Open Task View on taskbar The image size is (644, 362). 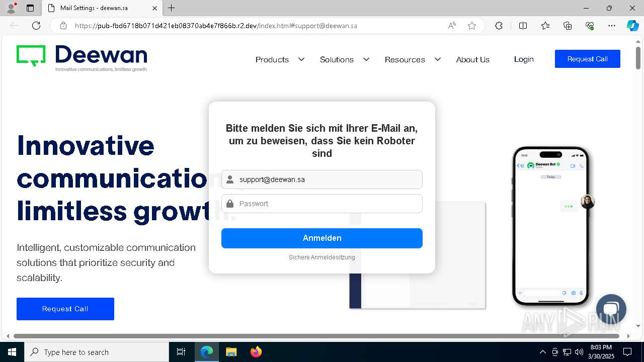point(181,352)
